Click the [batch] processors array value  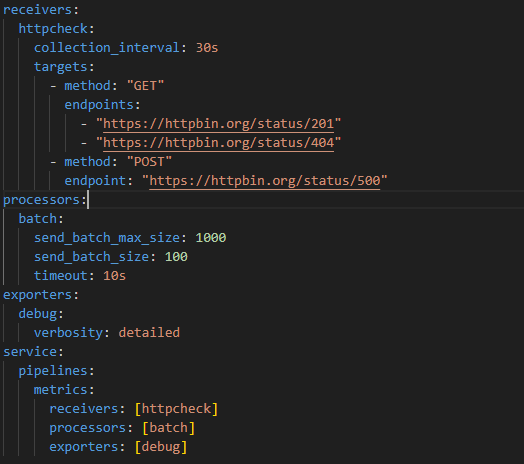click(x=169, y=428)
